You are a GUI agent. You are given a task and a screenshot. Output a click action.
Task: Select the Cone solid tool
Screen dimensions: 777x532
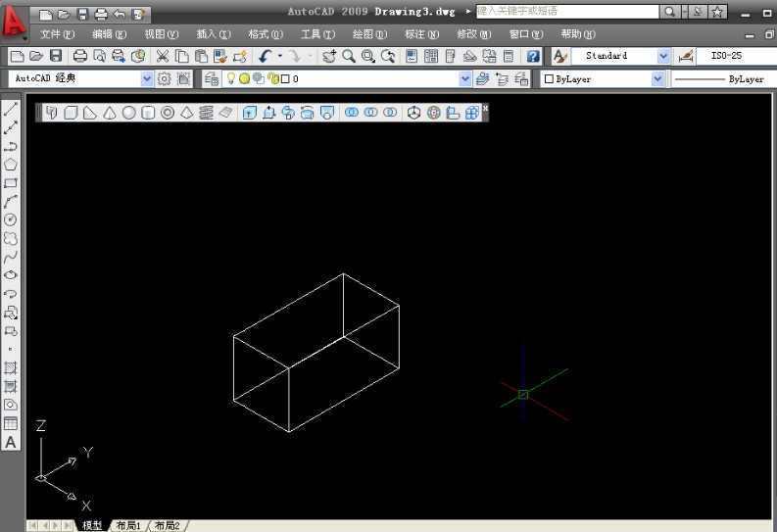coord(110,113)
